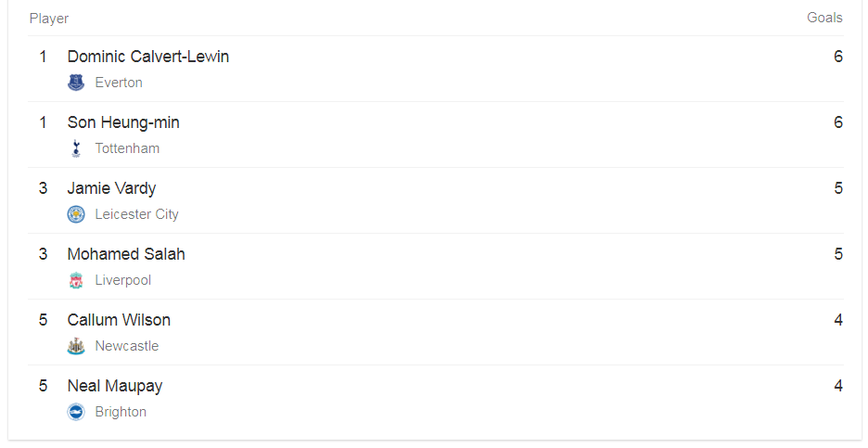Click the Goals column header

click(824, 18)
